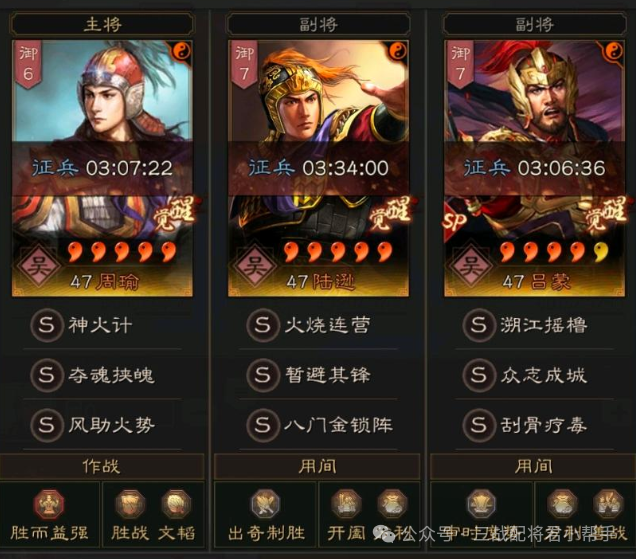
Task: Select the 开阖 bonus icon
Action: [346, 504]
